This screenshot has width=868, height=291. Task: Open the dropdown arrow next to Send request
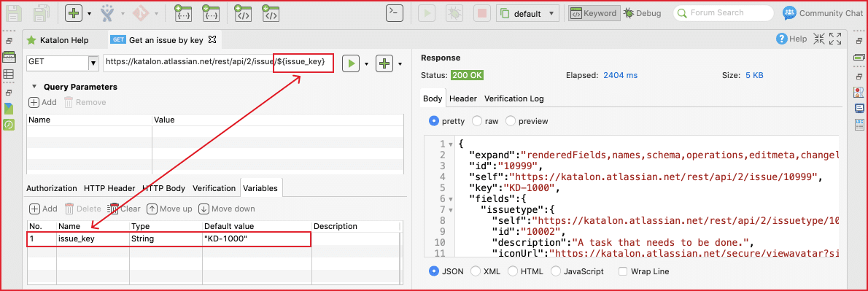point(366,64)
